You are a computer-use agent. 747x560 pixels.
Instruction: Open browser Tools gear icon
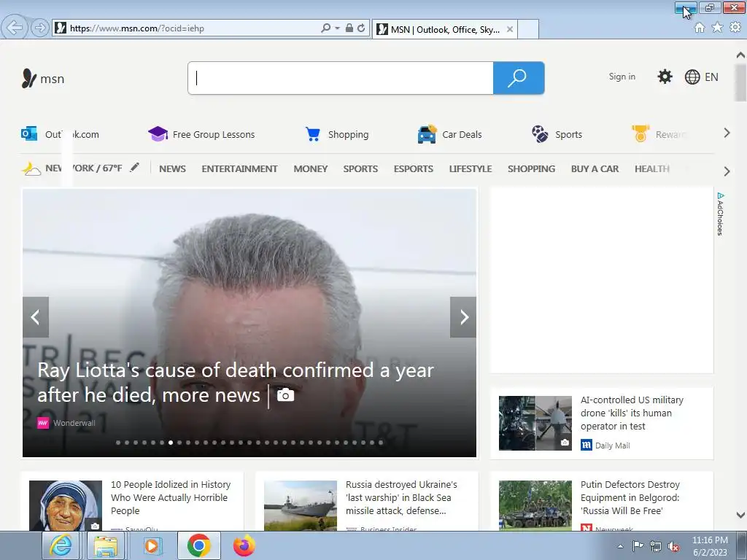click(x=735, y=28)
